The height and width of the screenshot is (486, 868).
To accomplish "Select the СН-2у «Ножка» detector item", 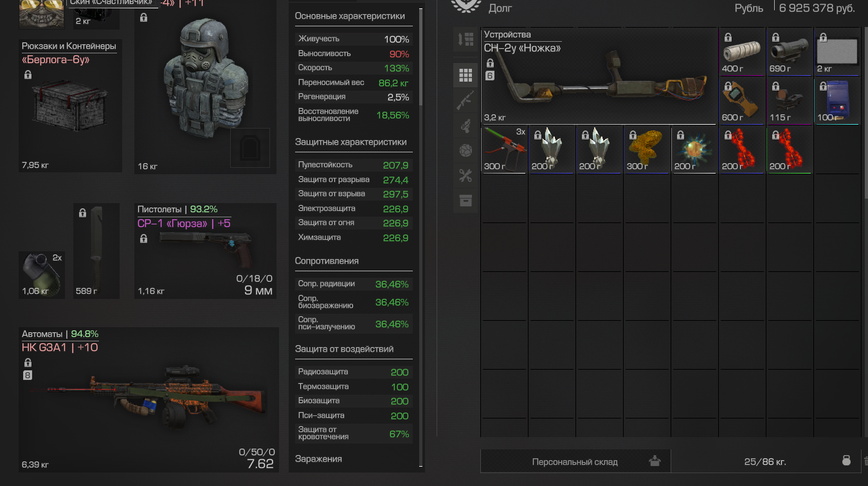I will pos(599,76).
